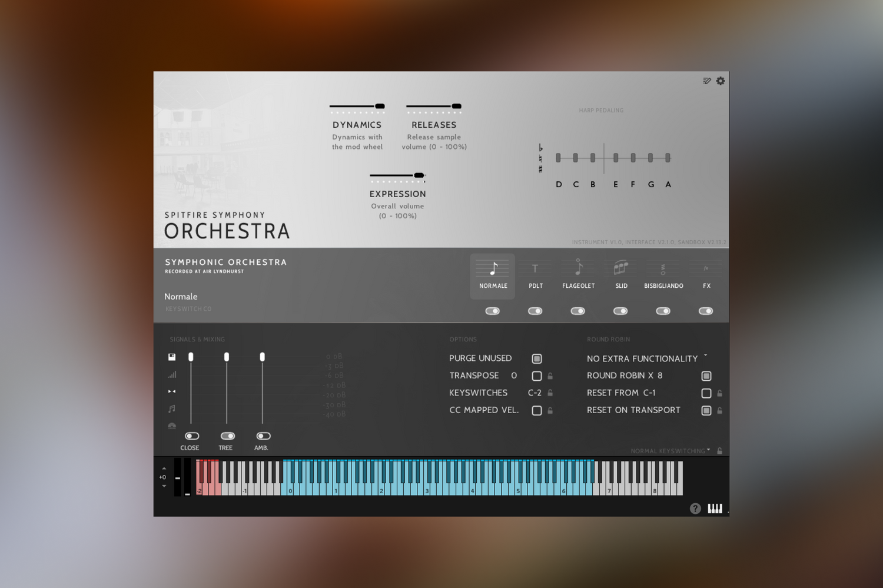Image resolution: width=883 pixels, height=588 pixels.
Task: Click the EXPRESSION slider handle
Action: (419, 175)
